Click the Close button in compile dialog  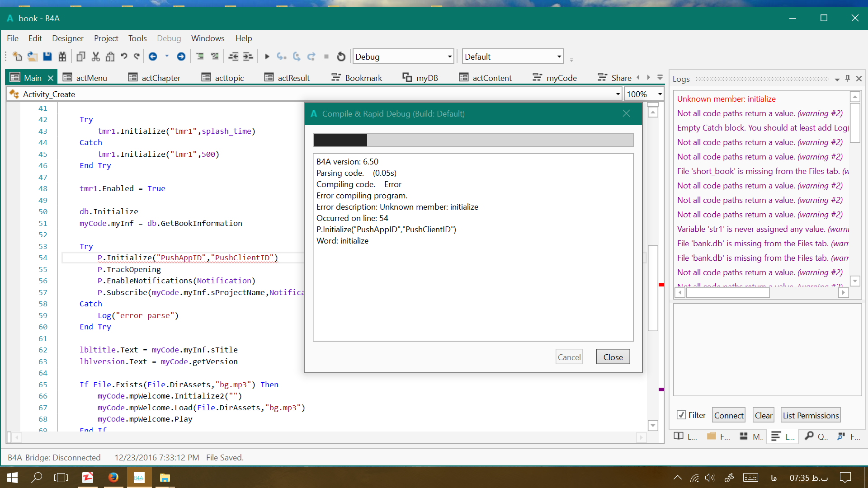pyautogui.click(x=613, y=357)
